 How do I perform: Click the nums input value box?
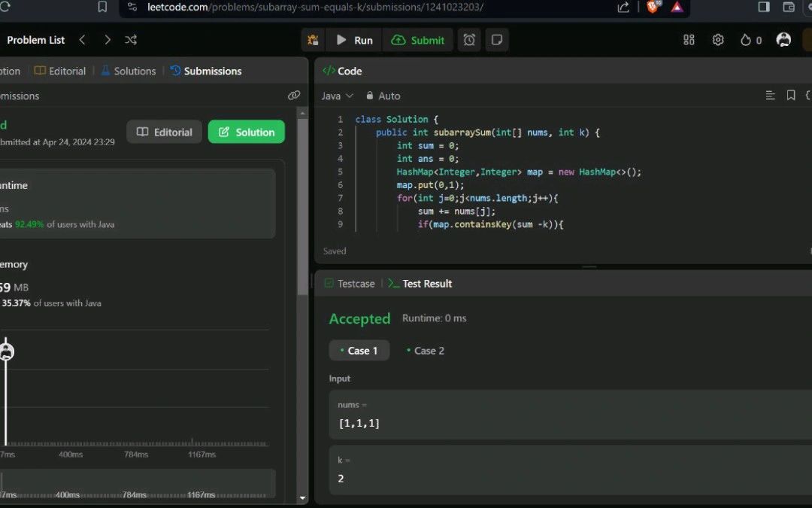[x=570, y=415]
